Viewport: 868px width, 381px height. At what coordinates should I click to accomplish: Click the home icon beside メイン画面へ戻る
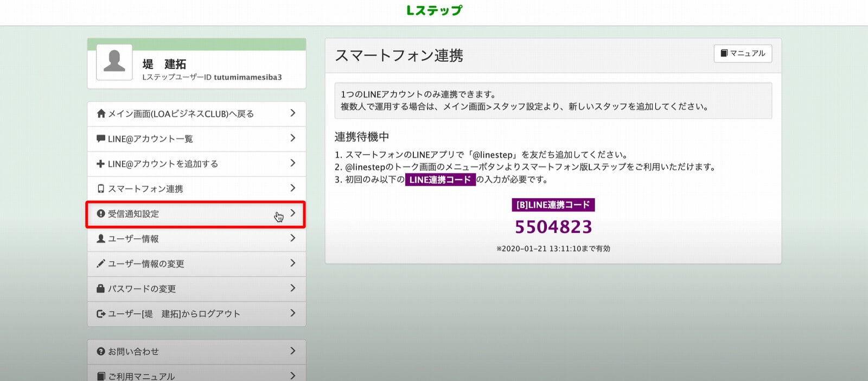101,113
